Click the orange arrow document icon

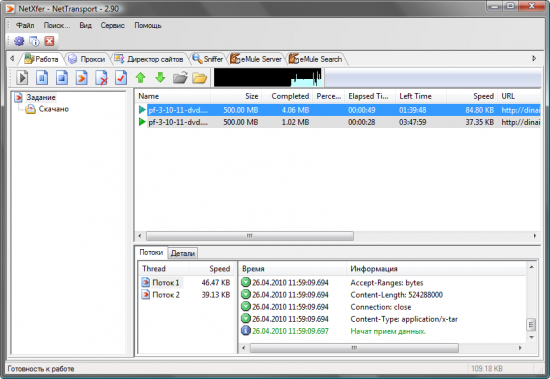click(x=81, y=78)
